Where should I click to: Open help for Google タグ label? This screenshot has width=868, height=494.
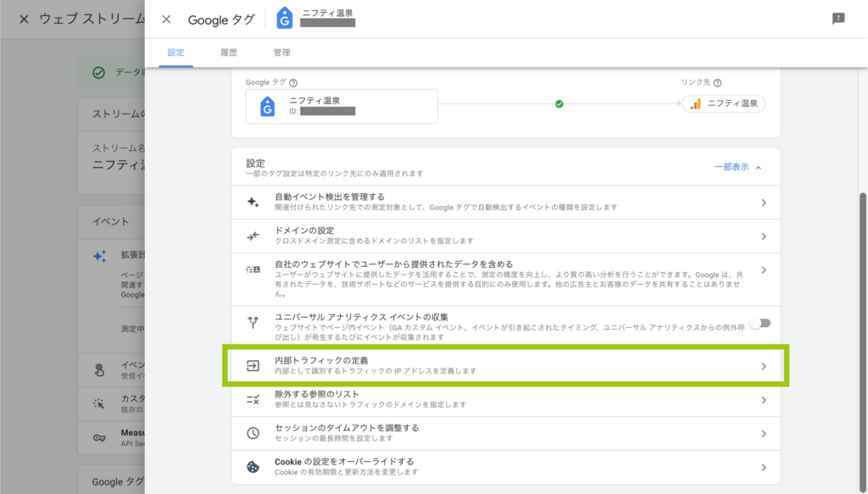(x=293, y=83)
